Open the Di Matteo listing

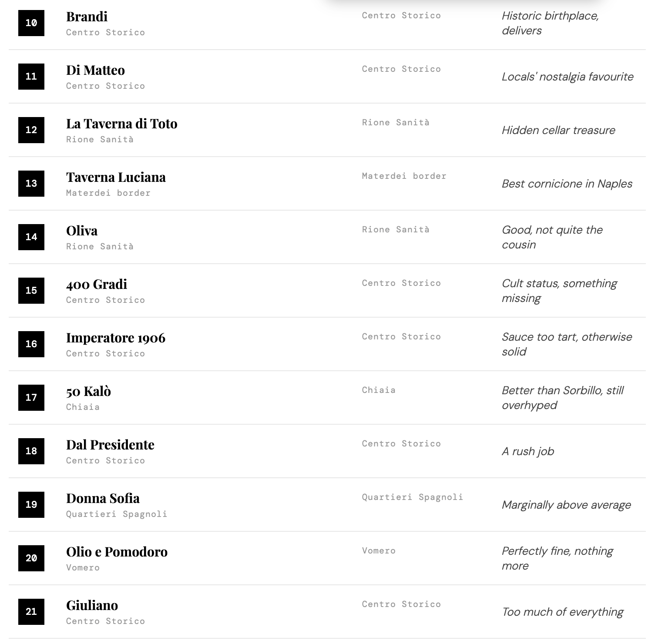point(95,70)
